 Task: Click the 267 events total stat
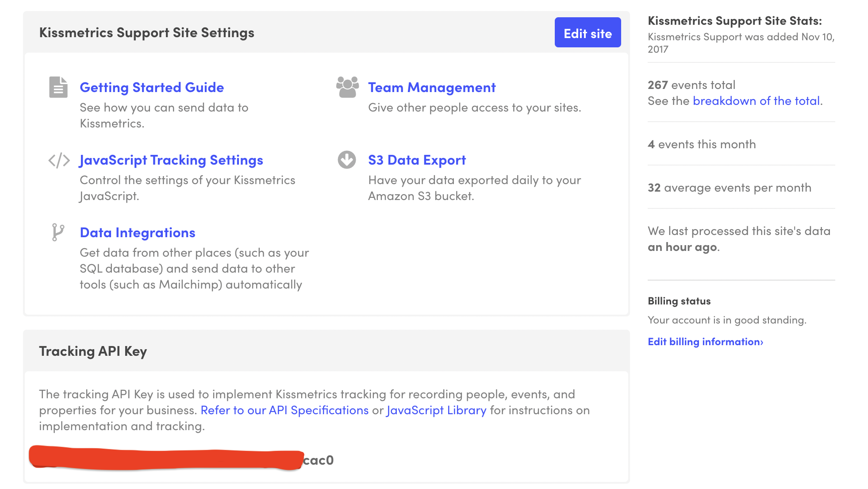coord(691,85)
